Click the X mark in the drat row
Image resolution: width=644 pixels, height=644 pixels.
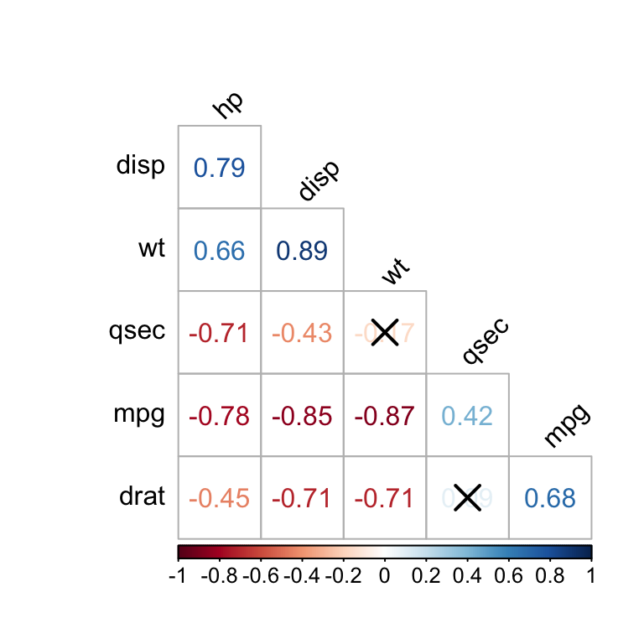pos(467,497)
